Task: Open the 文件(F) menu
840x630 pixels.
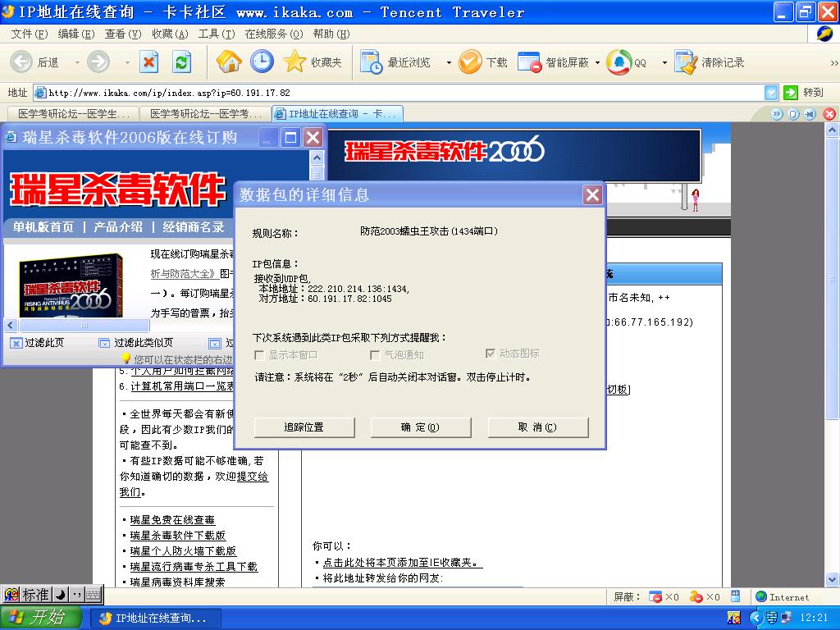Action: click(x=29, y=34)
